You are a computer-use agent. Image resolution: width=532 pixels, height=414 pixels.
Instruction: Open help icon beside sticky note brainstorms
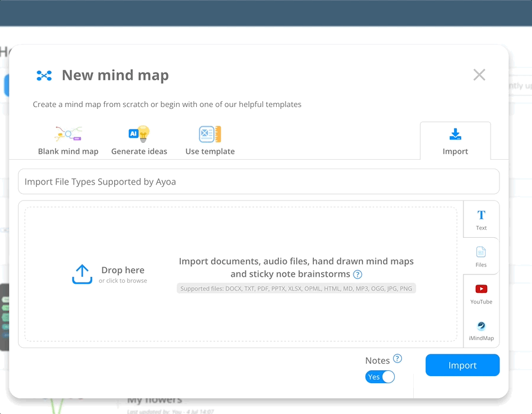point(358,274)
